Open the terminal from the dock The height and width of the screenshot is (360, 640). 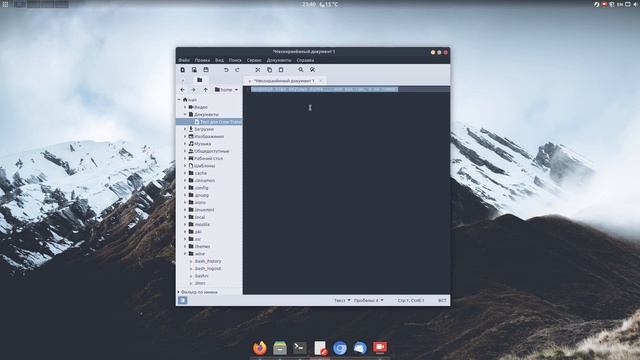point(300,348)
